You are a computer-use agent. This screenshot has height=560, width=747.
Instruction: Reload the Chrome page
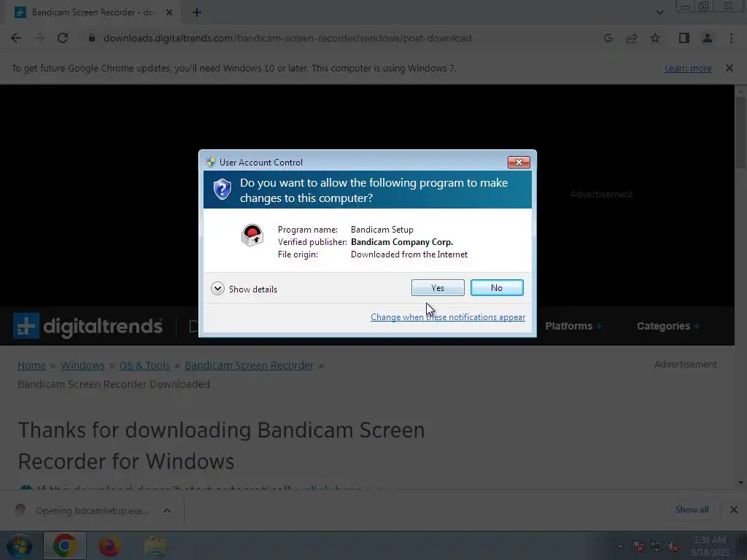(x=63, y=38)
